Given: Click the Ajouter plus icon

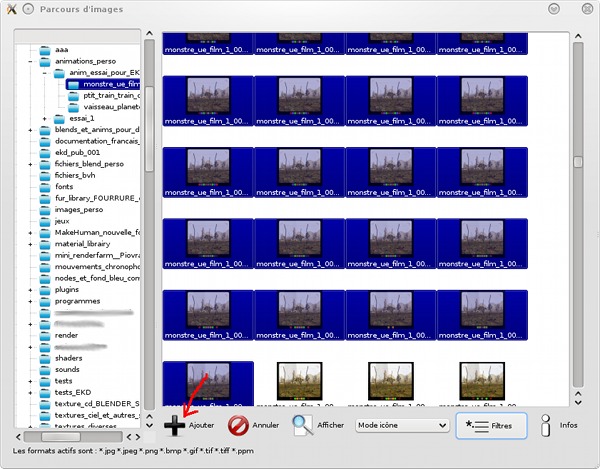Looking at the screenshot, I should click(x=174, y=425).
